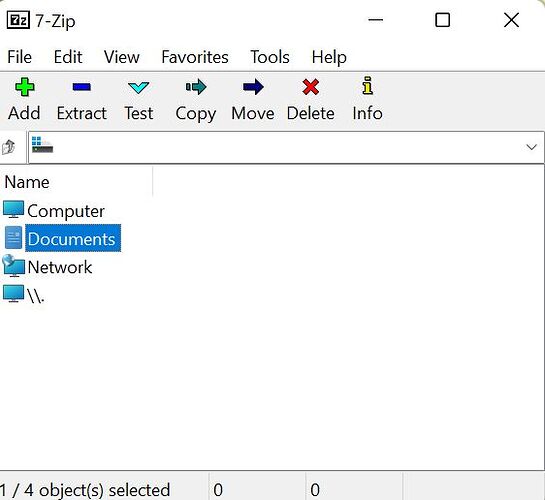This screenshot has height=500, width=545.
Task: Click '1 / 4 object(s) selected' status text
Action: (x=85, y=490)
